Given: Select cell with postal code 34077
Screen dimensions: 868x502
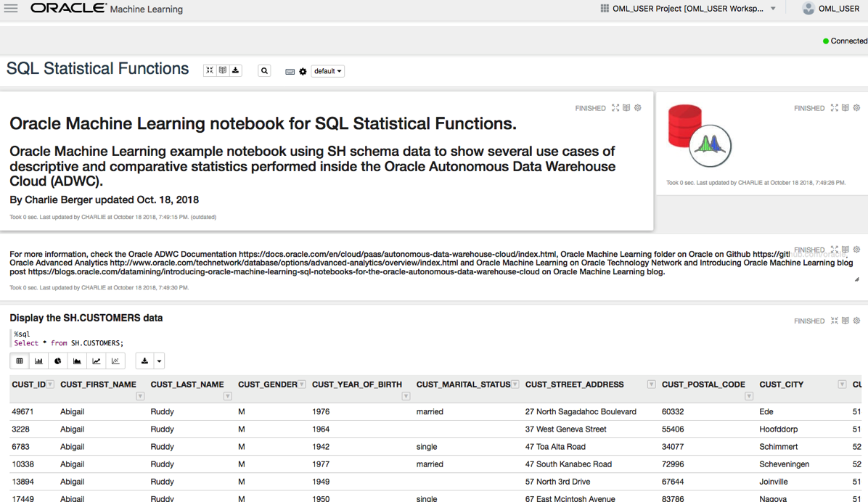Looking at the screenshot, I should coord(673,447).
